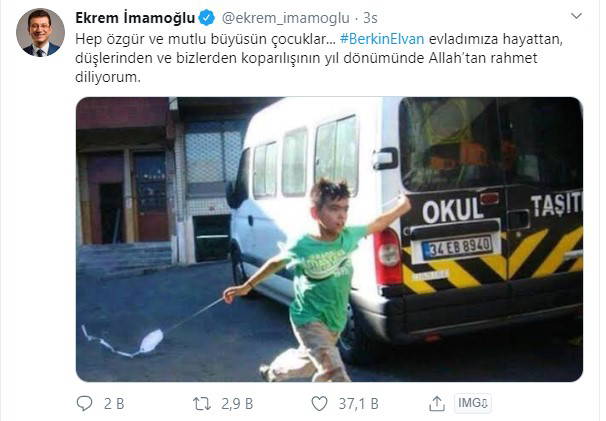Click the word 'diliyorum.' in tweet text

tap(108, 77)
